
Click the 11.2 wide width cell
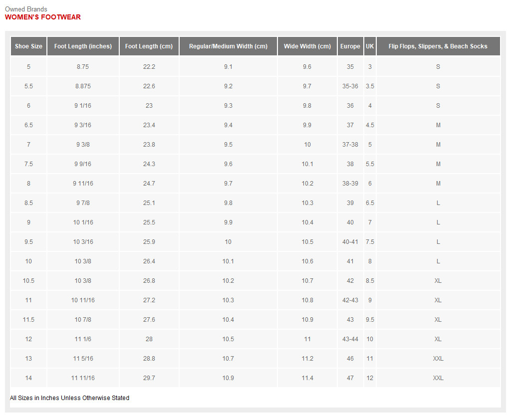[x=307, y=359]
